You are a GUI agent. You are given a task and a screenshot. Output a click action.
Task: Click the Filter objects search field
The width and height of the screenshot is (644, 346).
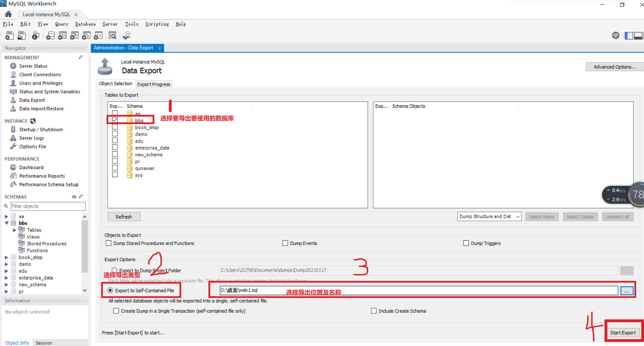tap(48, 206)
